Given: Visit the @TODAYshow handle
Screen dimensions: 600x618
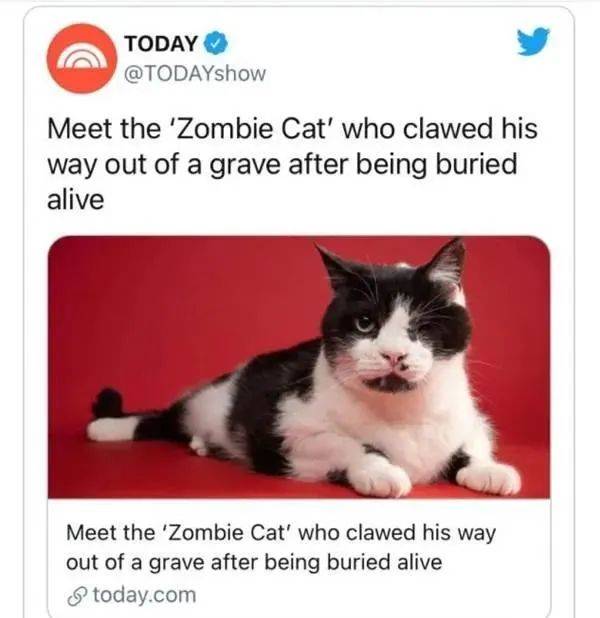Looking at the screenshot, I should [x=195, y=74].
